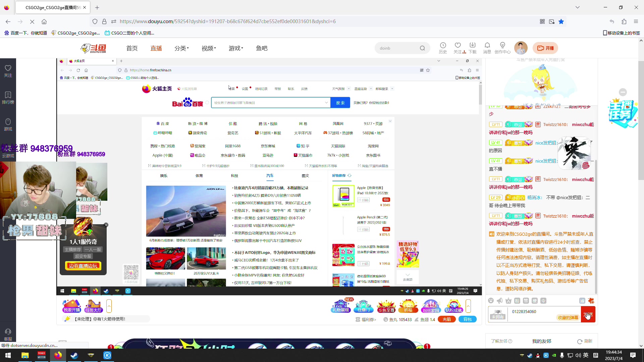
Task: Click the search magnifier in Douyu header
Action: click(422, 48)
